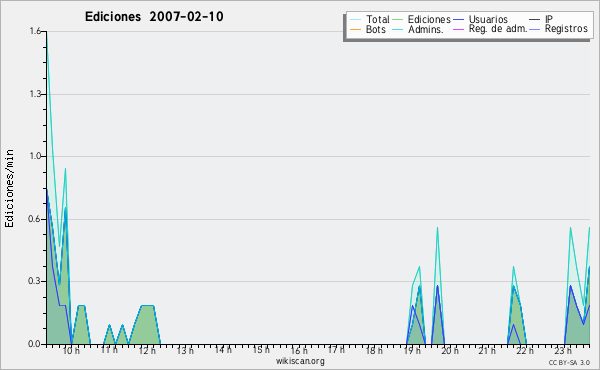Image resolution: width=600 pixels, height=370 pixels.
Task: Click the cyan Total legend line swatch
Action: pyautogui.click(x=355, y=20)
